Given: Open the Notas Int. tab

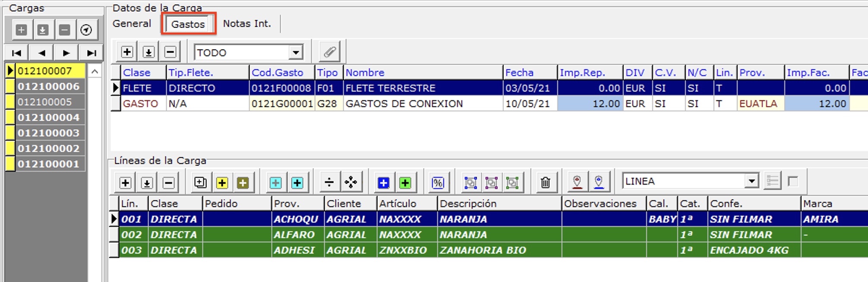Looking at the screenshot, I should pos(247,24).
